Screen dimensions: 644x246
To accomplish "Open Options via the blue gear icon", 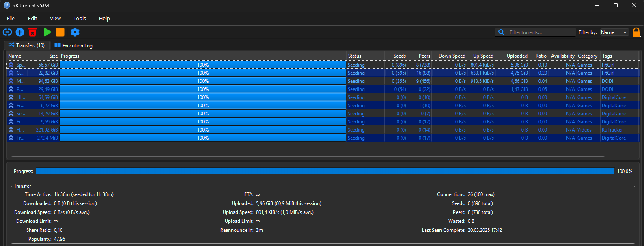I will (75, 32).
